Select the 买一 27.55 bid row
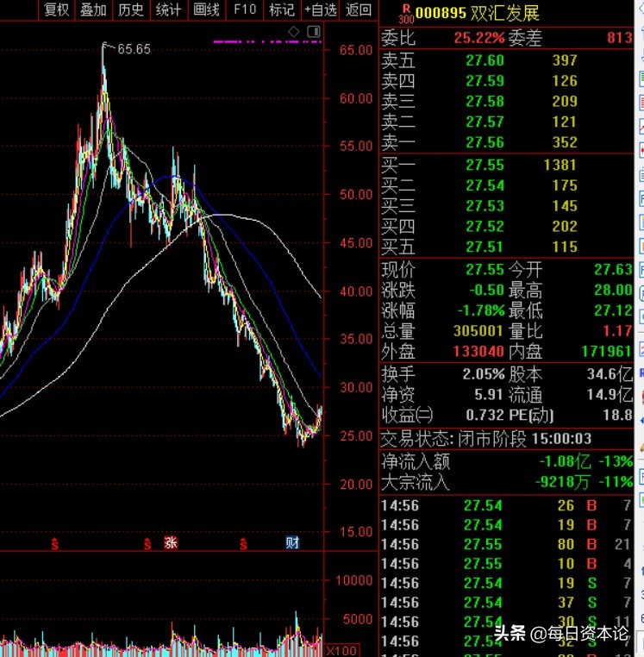The width and height of the screenshot is (644, 657). 506,165
